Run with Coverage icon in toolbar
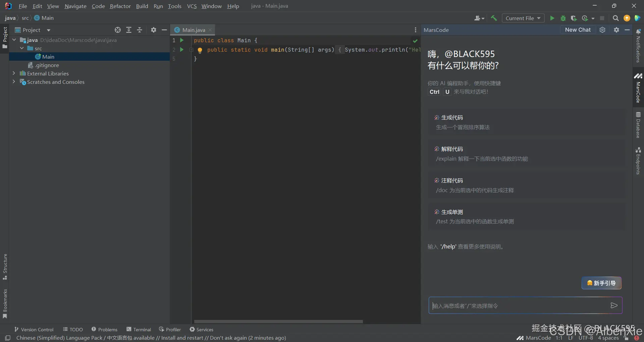This screenshot has height=342, width=644. coord(574,18)
